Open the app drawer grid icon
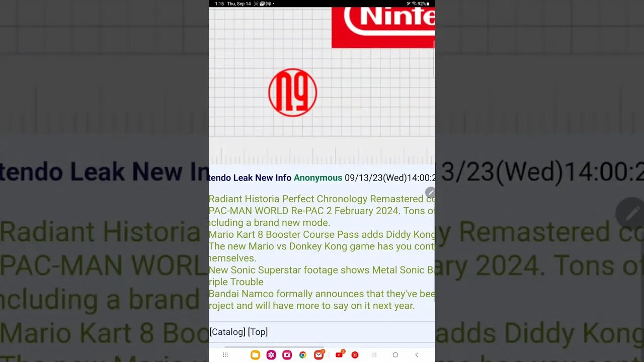Screen dimensions: 644x362 (x=225, y=355)
